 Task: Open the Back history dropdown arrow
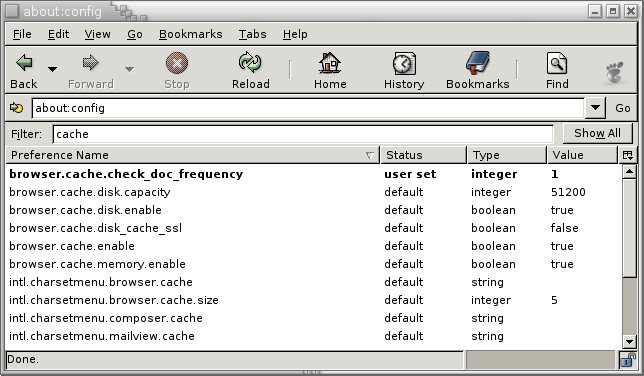click(52, 69)
